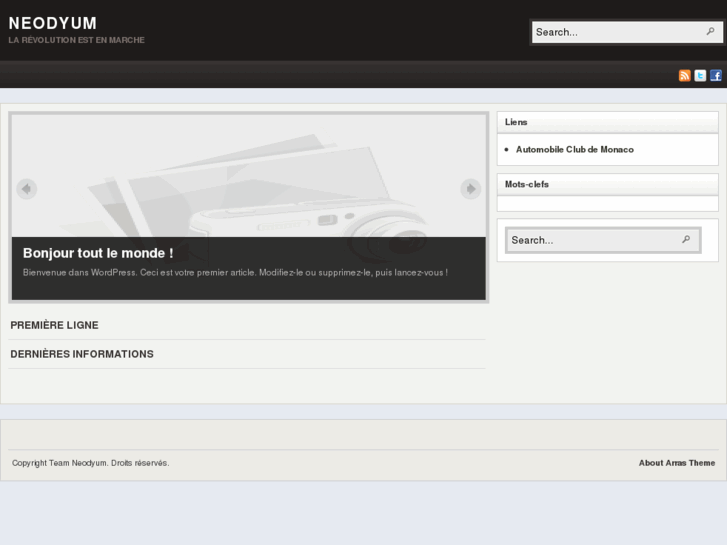Go to next slide arrow

click(471, 189)
